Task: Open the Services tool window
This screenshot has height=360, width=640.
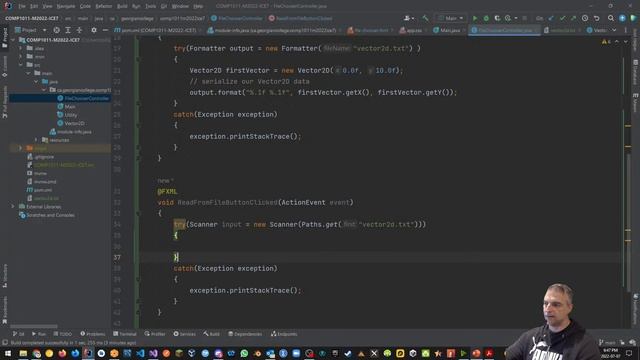Action: tap(184, 334)
